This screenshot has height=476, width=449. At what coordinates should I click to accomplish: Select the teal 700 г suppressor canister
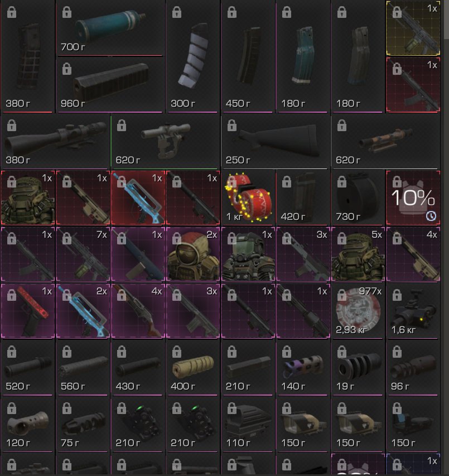pyautogui.click(x=110, y=28)
